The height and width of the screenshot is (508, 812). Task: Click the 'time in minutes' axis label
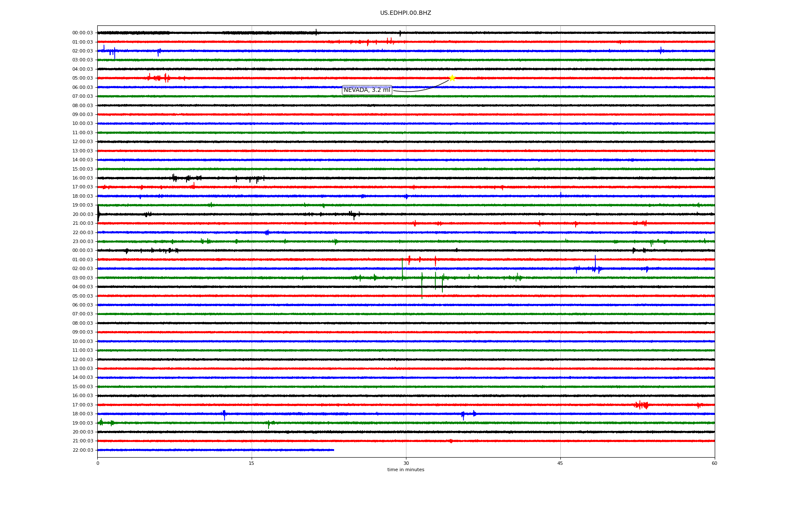pos(405,470)
